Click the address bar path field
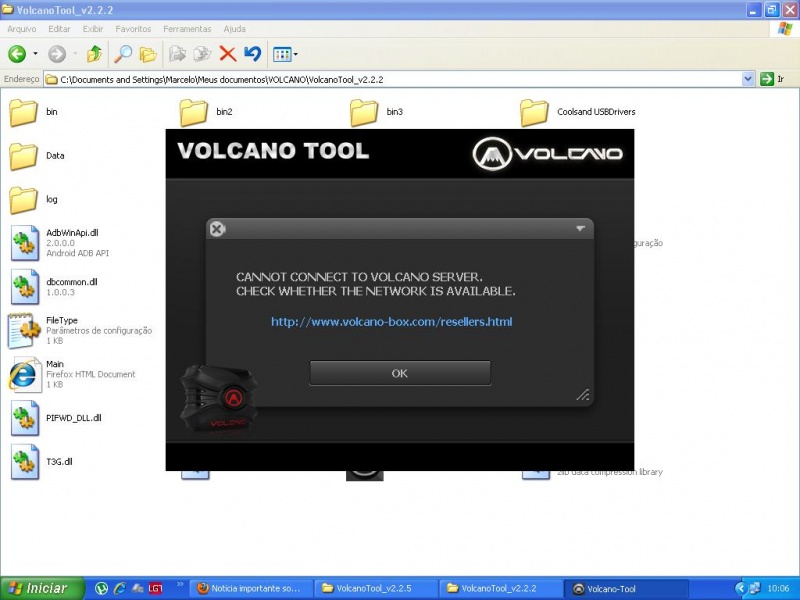The width and height of the screenshot is (800, 600). point(393,80)
